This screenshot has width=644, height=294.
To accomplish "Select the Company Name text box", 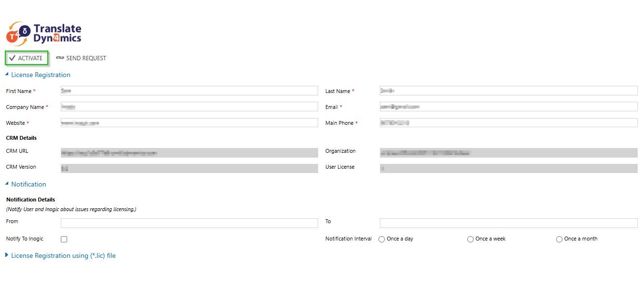I will point(189,107).
